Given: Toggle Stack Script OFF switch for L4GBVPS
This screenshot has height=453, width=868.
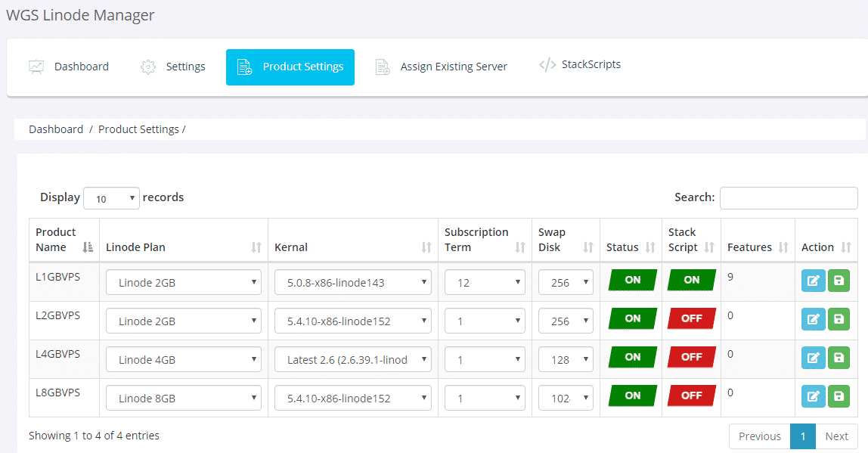Looking at the screenshot, I should [x=691, y=357].
